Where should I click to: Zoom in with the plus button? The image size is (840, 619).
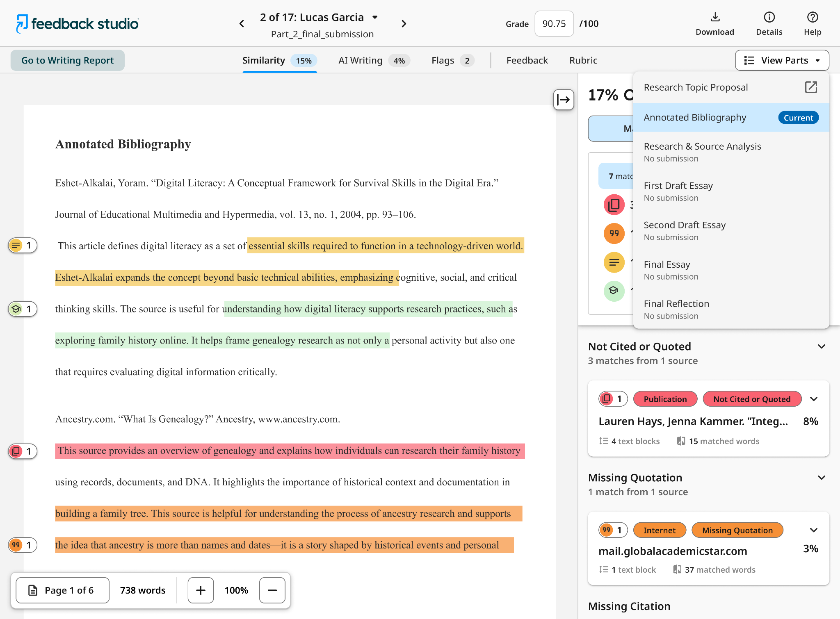(x=201, y=590)
